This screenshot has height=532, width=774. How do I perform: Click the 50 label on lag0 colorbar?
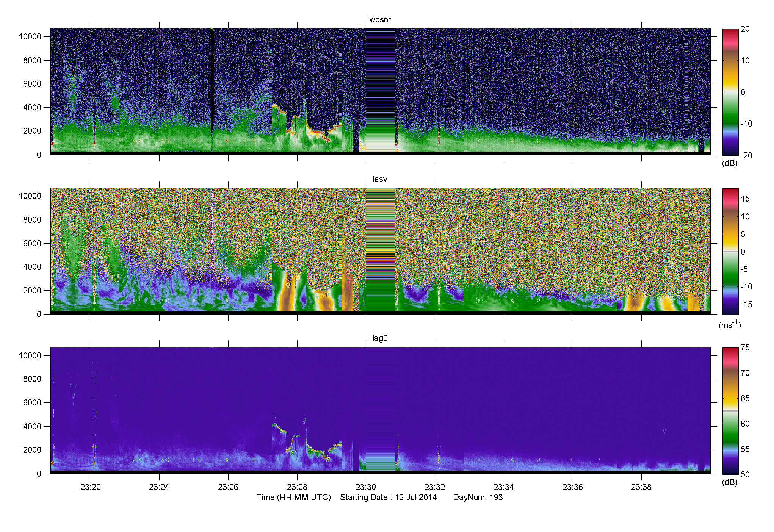pos(745,474)
